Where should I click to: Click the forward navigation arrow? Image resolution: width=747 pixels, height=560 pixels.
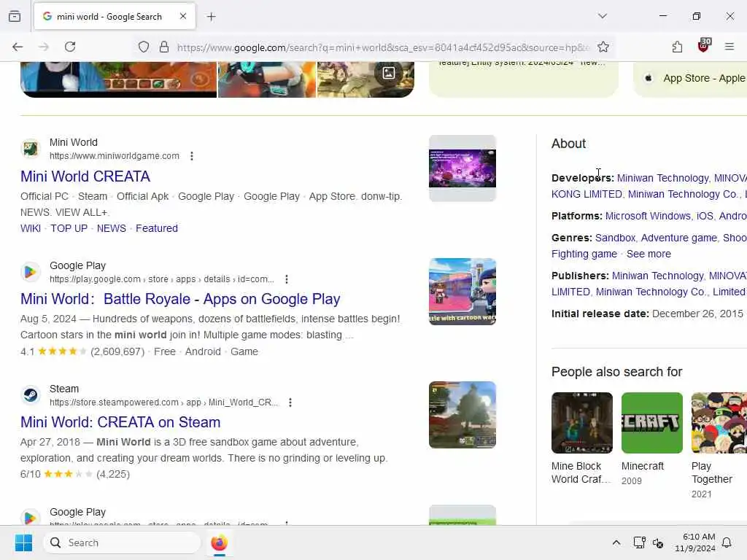click(44, 47)
